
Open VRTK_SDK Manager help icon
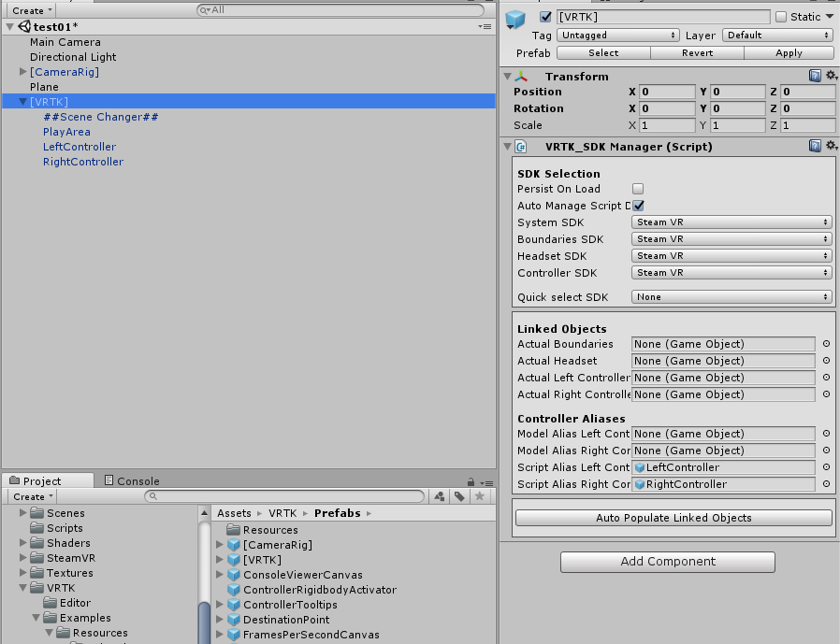tap(815, 146)
